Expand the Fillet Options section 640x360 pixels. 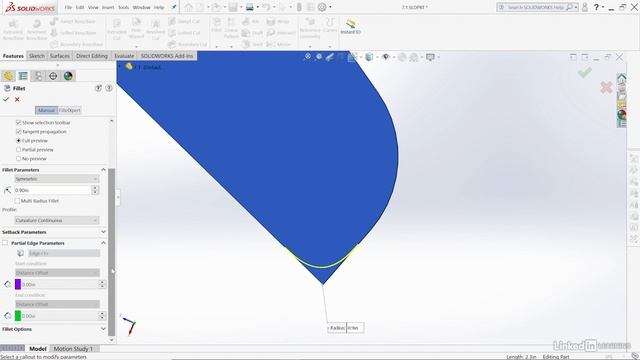point(103,329)
